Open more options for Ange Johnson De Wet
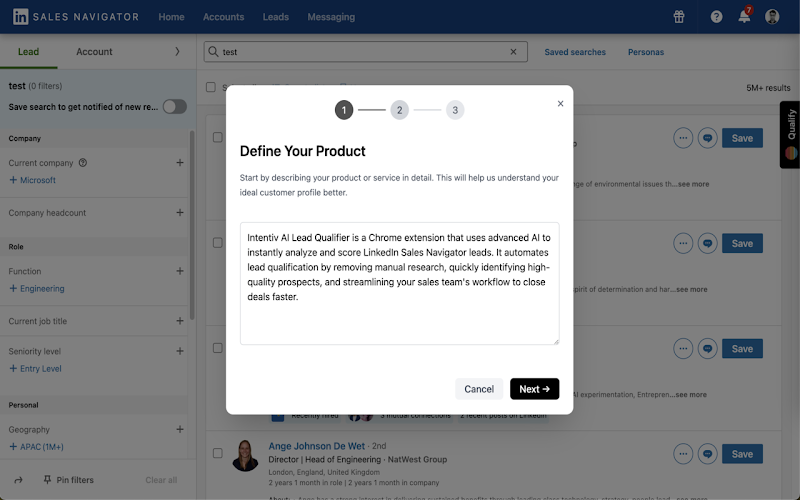The height and width of the screenshot is (500, 800). tap(683, 454)
